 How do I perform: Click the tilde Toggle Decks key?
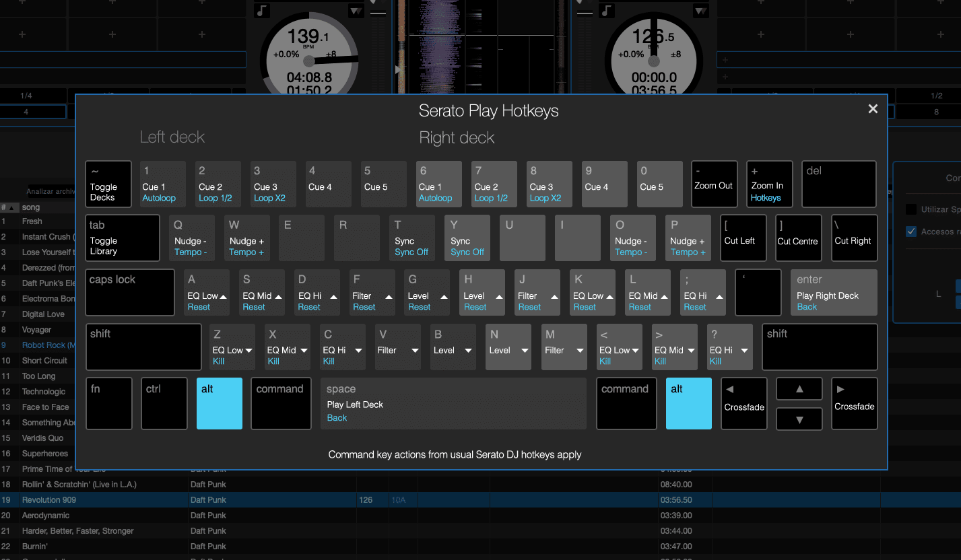(x=108, y=184)
